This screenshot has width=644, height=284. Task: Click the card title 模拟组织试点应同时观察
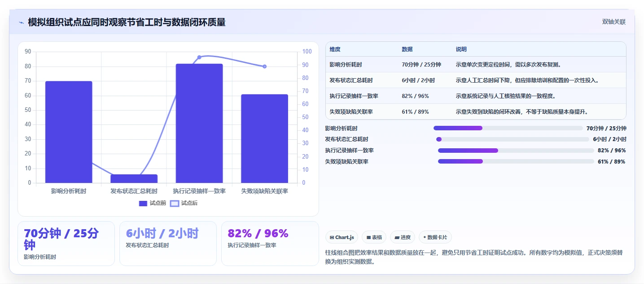(127, 22)
